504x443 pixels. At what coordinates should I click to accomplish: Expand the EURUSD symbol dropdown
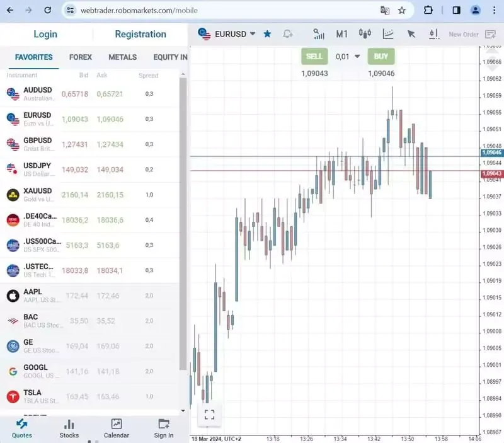253,33
